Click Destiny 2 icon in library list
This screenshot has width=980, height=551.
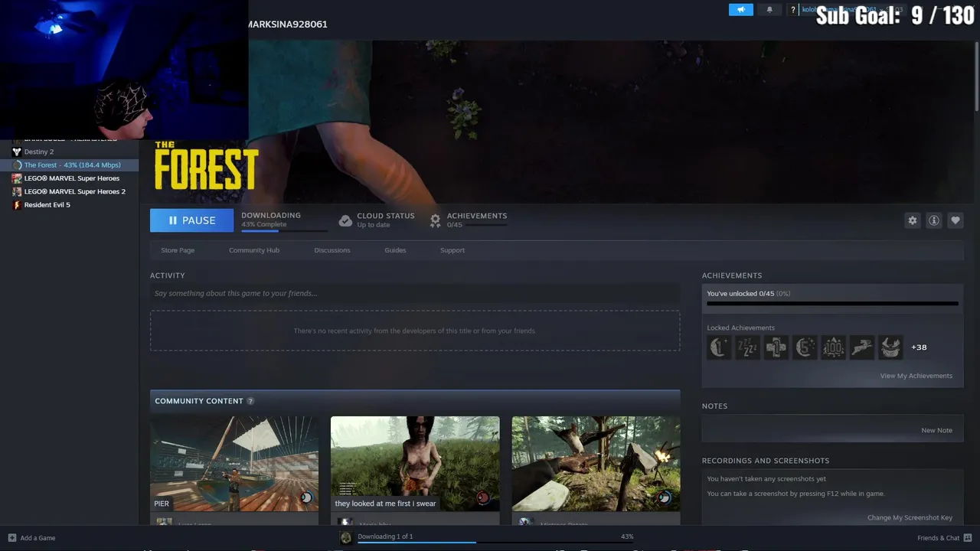point(17,152)
